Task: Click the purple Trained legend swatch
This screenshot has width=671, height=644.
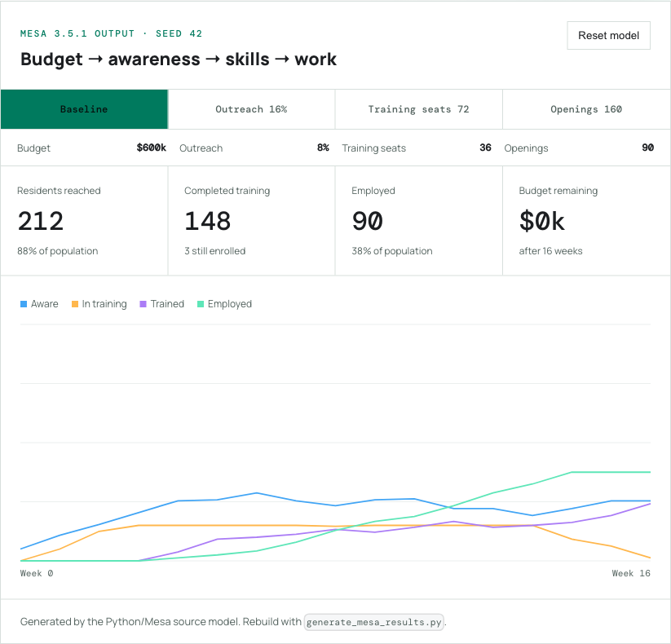Action: (x=143, y=304)
